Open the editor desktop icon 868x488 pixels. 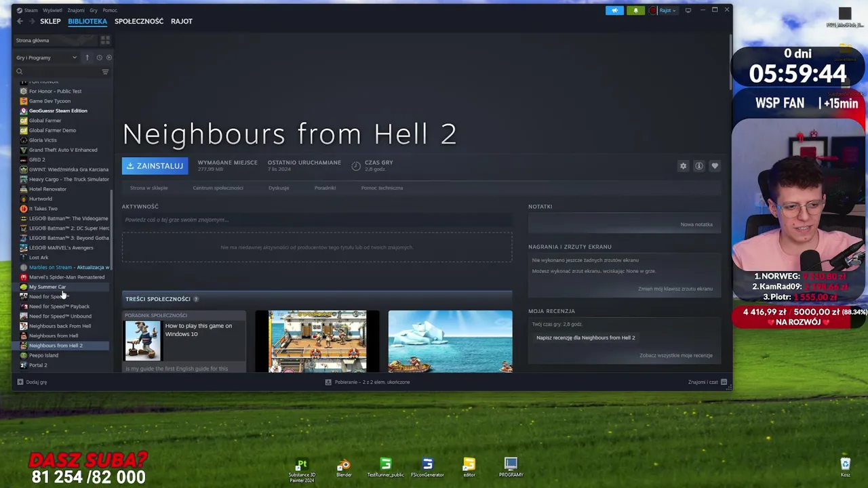point(469,467)
